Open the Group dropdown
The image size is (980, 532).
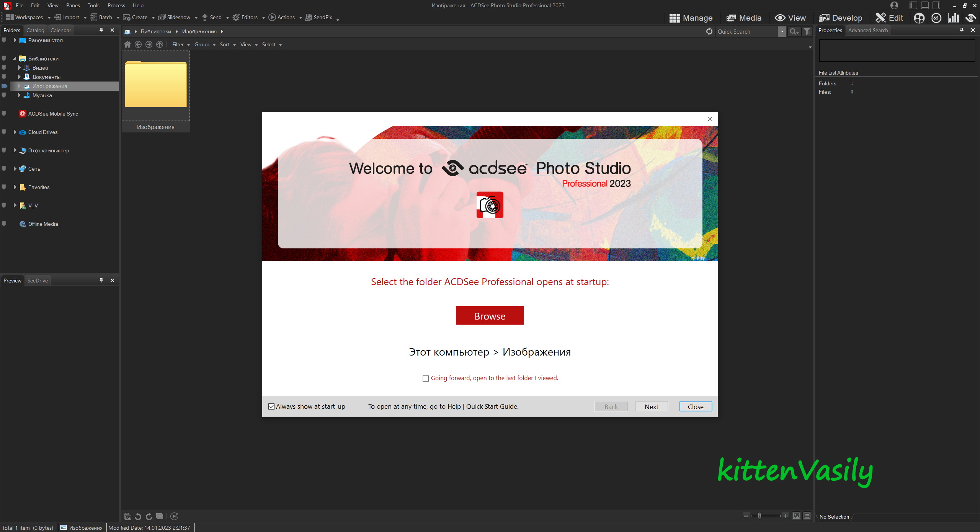[205, 44]
